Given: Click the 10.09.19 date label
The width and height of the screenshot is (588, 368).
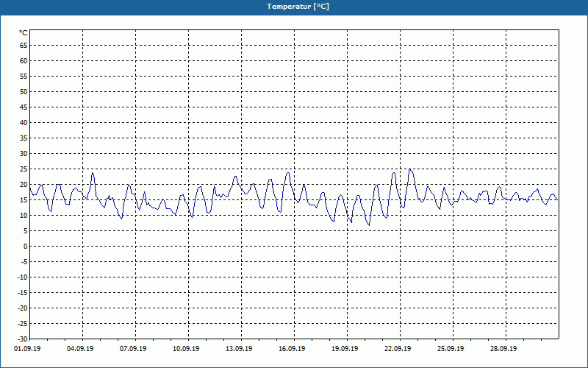Looking at the screenshot, I should pyautogui.click(x=186, y=349).
